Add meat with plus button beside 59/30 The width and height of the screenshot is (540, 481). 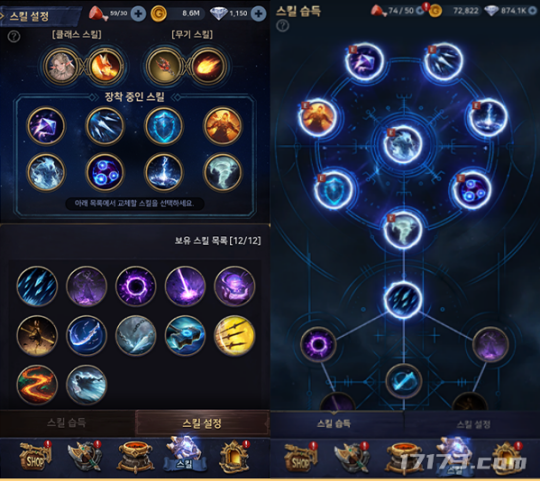pyautogui.click(x=138, y=14)
